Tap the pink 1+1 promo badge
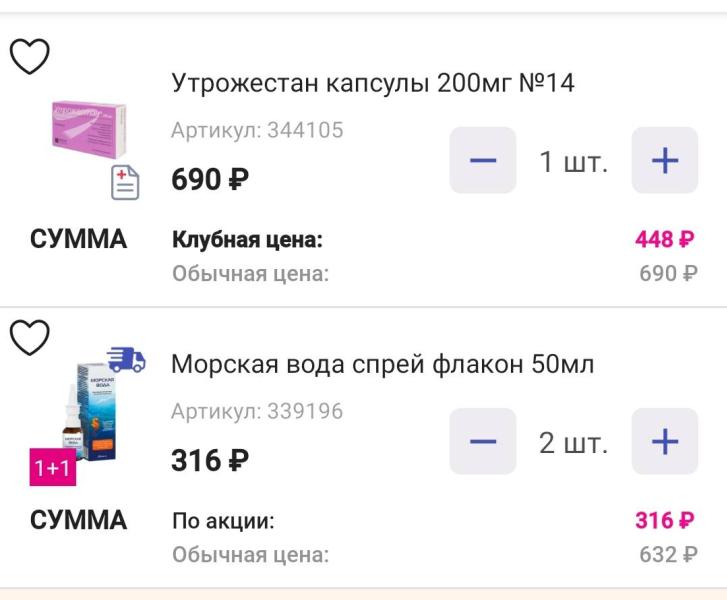727x600 pixels. [x=52, y=468]
